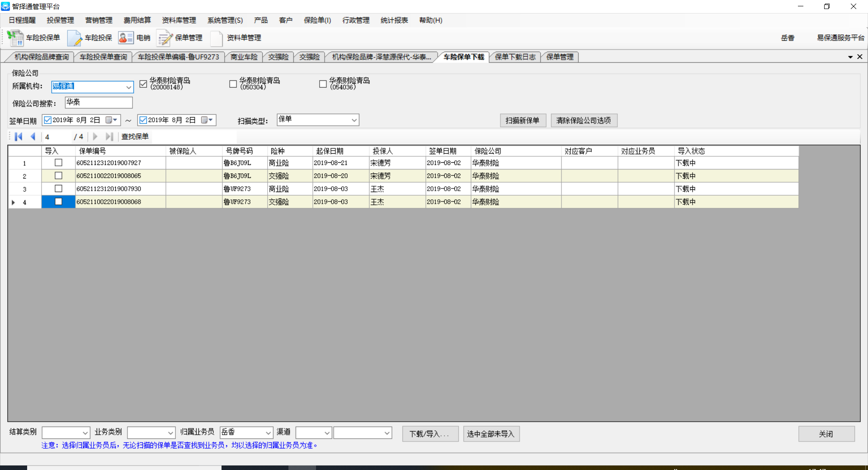Uncheck 华泰财险青岛 (20008148) checkbox

click(143, 84)
